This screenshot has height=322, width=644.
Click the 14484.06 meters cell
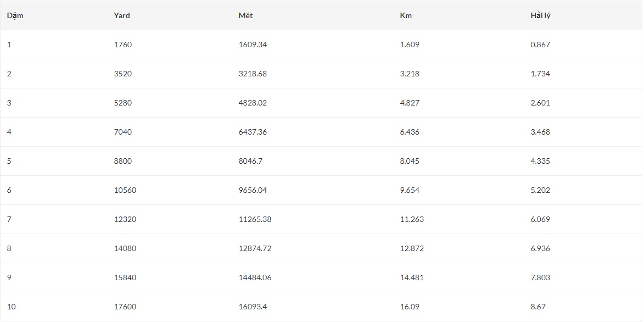coord(255,277)
